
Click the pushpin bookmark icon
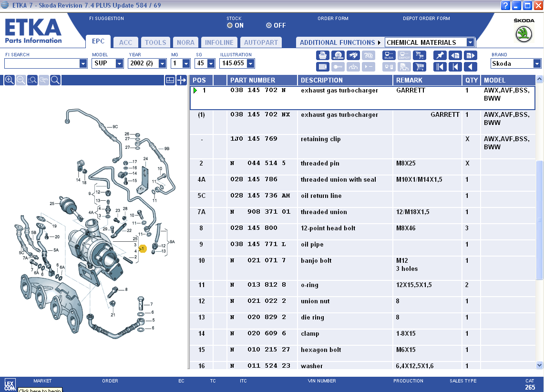tap(440, 55)
